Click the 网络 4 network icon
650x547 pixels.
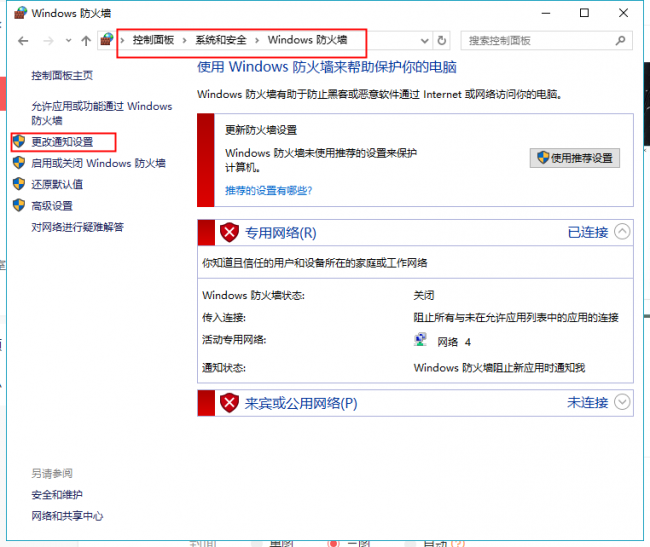click(x=420, y=339)
